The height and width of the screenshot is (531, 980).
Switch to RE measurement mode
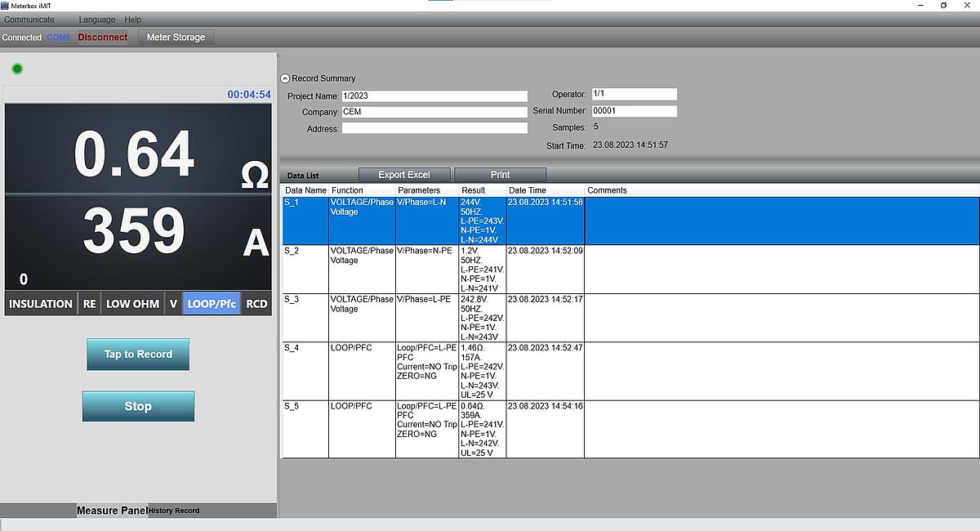point(89,304)
